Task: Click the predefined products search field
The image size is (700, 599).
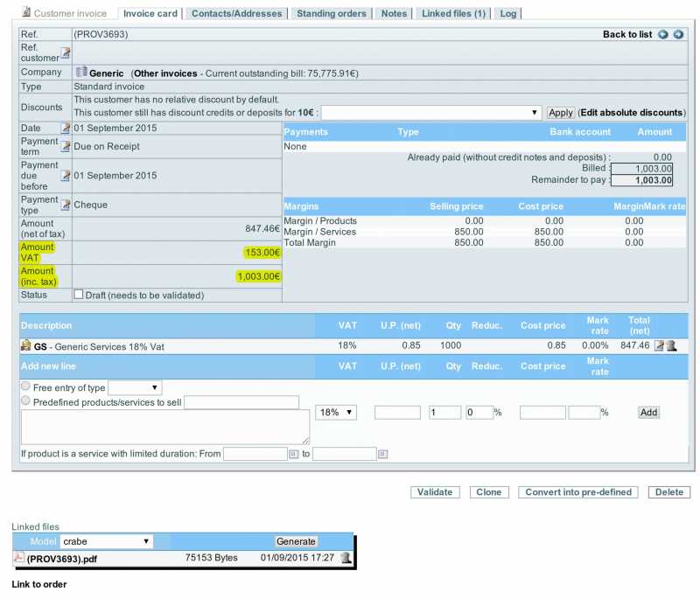Action: pos(241,402)
